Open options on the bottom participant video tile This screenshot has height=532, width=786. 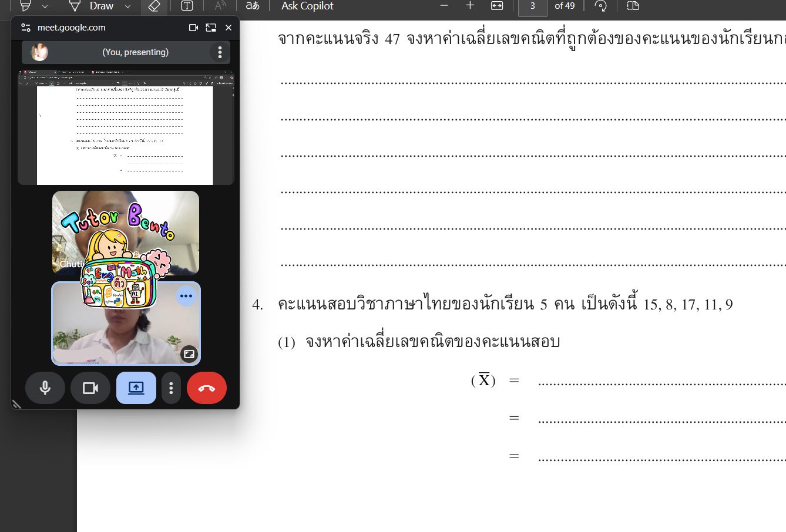(x=186, y=297)
